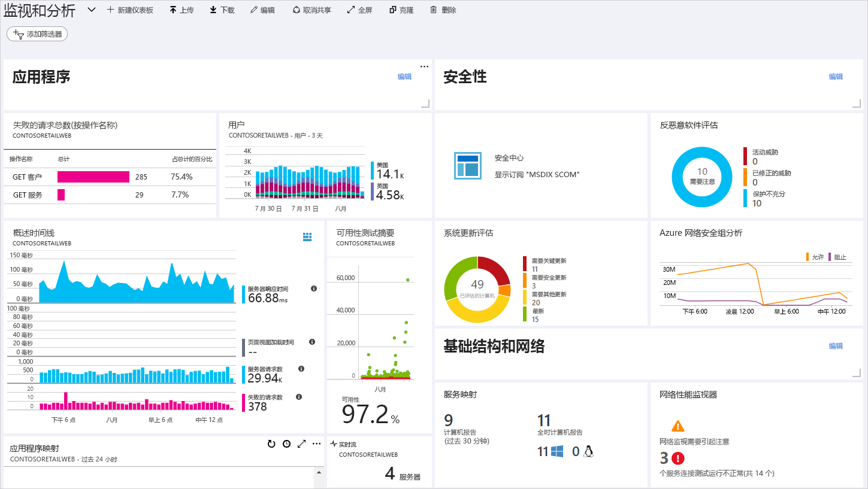
Task: Click the 保护不充分 legend entry
Action: point(765,198)
